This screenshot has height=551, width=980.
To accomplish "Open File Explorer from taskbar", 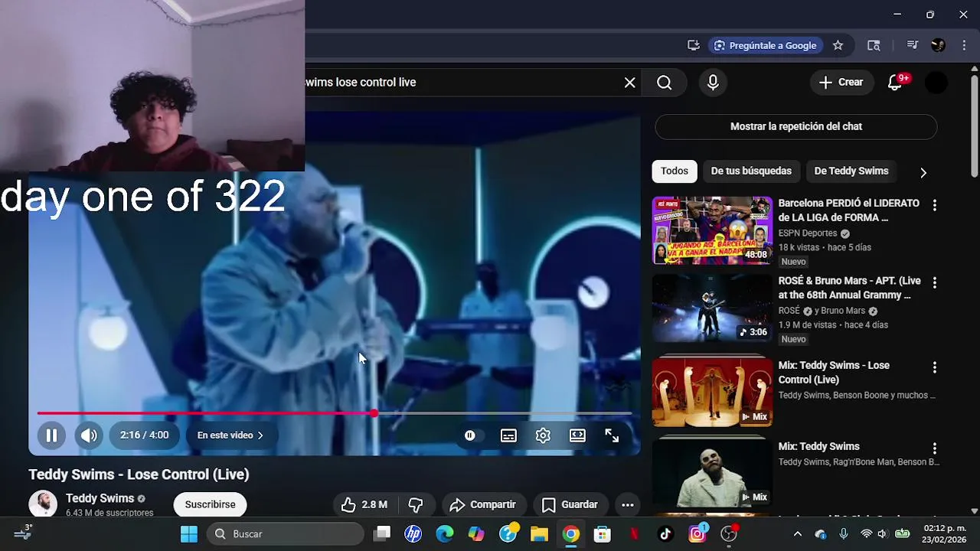I will click(x=539, y=534).
